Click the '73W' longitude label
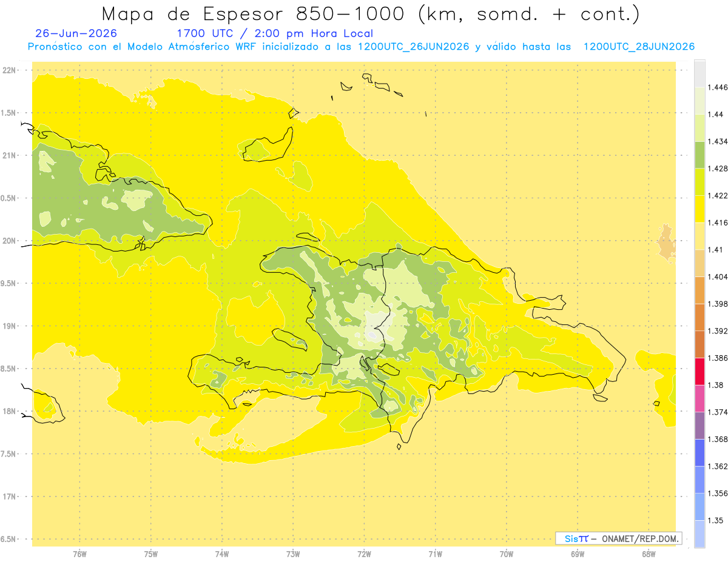 click(x=293, y=554)
